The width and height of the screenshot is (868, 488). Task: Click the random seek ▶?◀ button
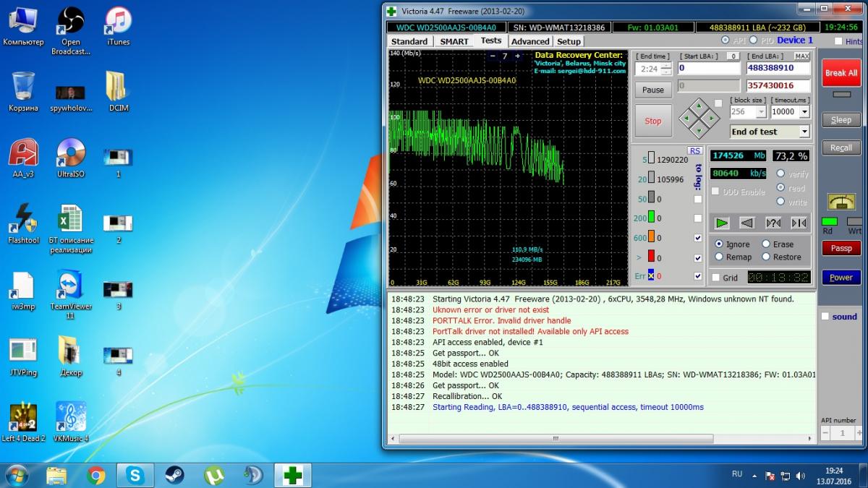tap(773, 223)
